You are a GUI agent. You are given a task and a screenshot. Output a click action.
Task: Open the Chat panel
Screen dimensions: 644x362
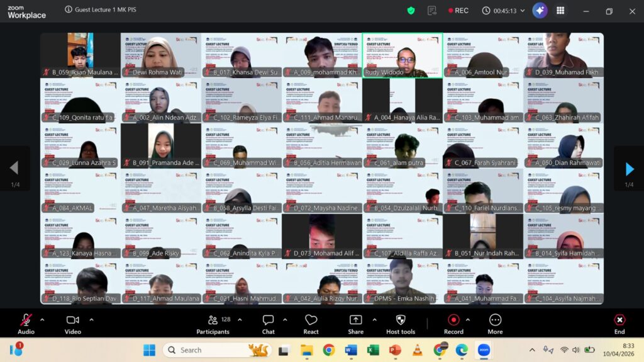(268, 324)
